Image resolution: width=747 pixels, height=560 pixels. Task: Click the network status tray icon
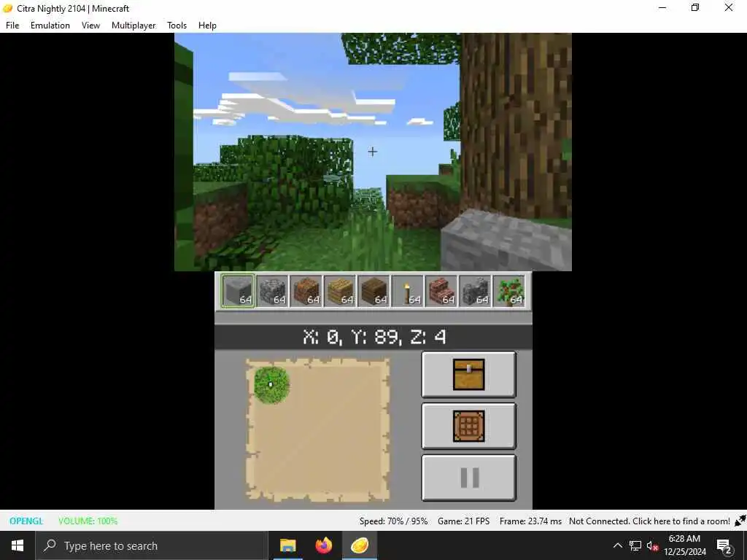click(635, 545)
